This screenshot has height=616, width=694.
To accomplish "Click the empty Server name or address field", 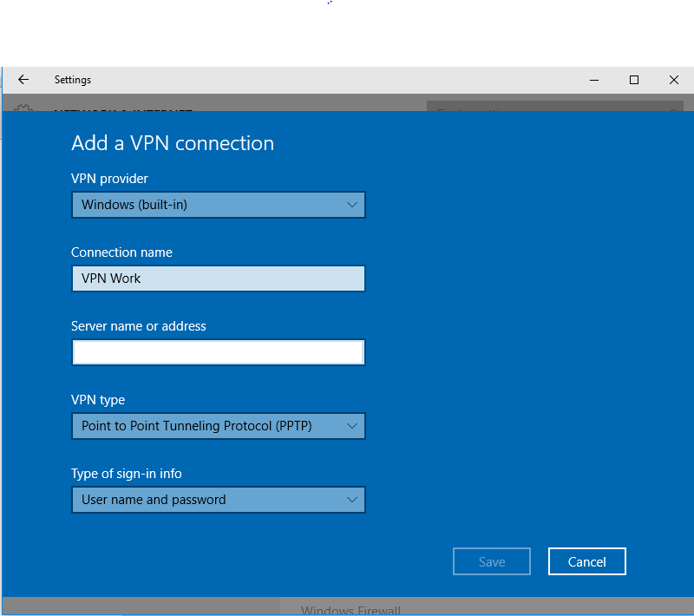I will (219, 352).
